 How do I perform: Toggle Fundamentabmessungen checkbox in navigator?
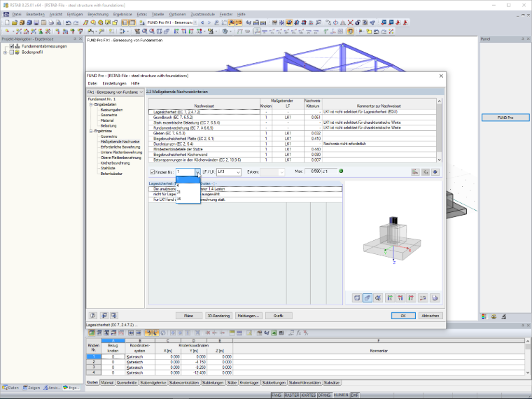point(11,46)
